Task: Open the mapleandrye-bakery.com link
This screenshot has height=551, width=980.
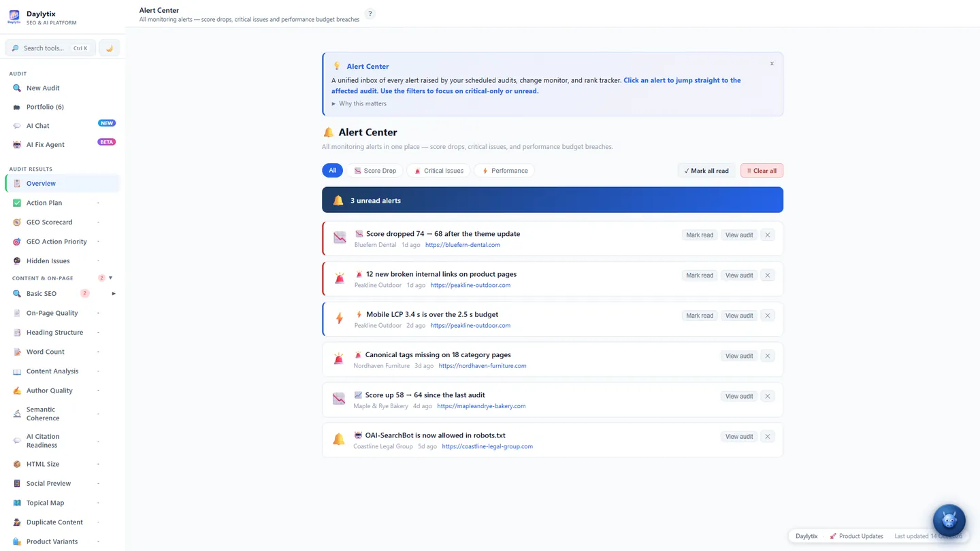Action: click(481, 406)
